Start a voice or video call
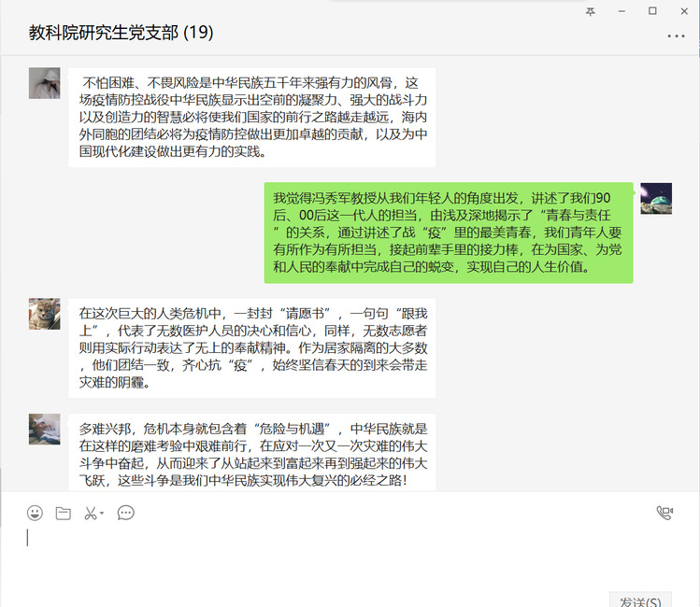This screenshot has width=700, height=607. 664,513
